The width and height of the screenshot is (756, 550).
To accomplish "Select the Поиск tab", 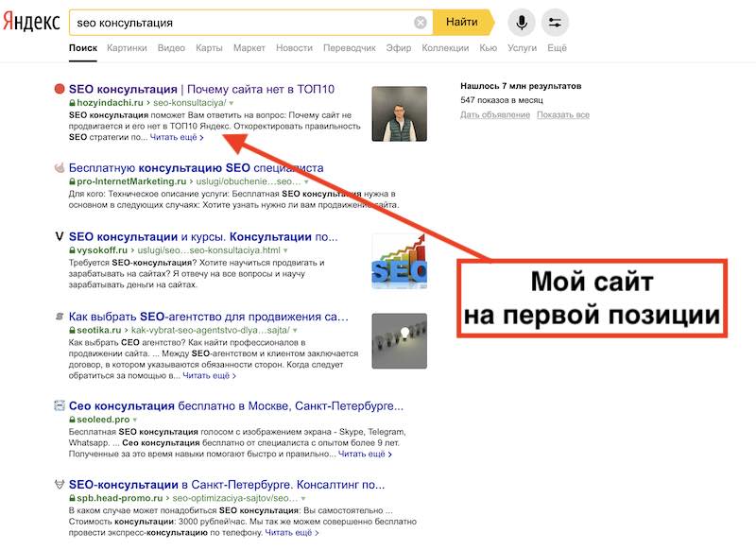I will tap(83, 47).
